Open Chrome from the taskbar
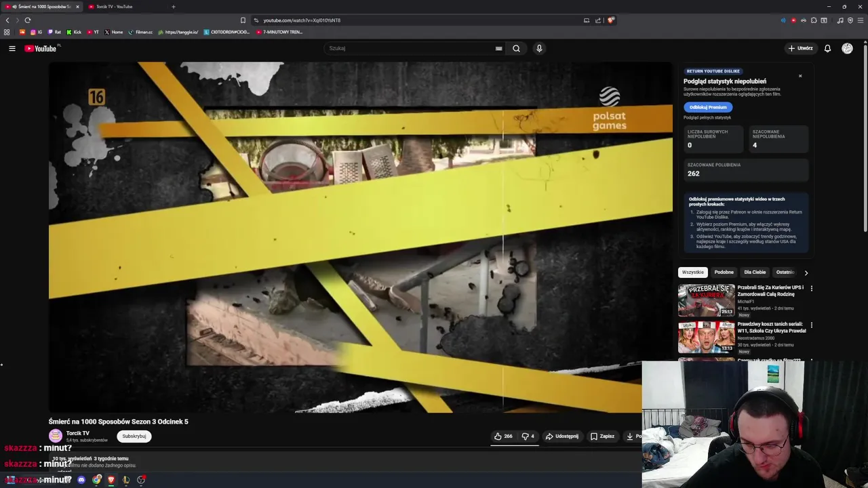 click(x=97, y=480)
